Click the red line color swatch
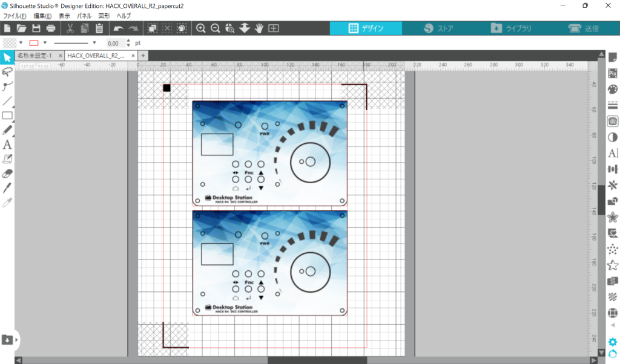The image size is (620, 364). tap(34, 43)
